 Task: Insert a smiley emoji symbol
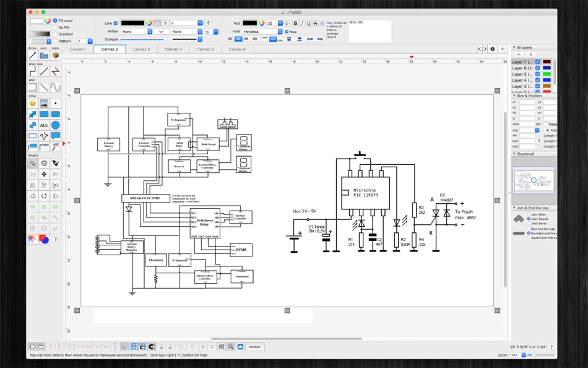point(33,103)
